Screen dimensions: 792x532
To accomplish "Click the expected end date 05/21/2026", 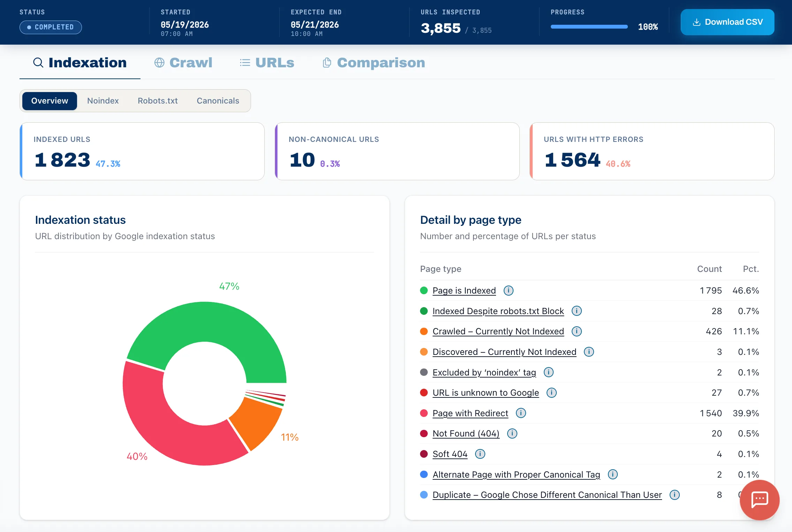I will (315, 25).
